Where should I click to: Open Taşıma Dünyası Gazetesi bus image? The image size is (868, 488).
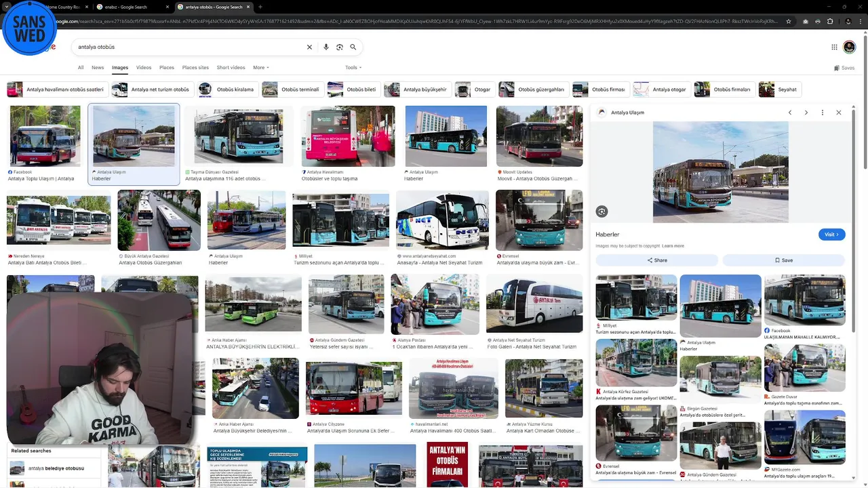(238, 136)
